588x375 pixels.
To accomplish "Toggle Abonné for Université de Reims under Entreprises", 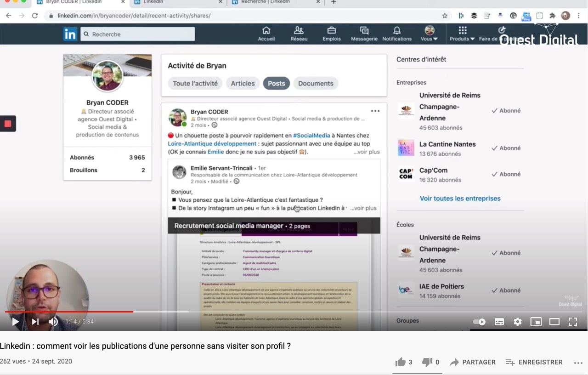I will tap(506, 111).
